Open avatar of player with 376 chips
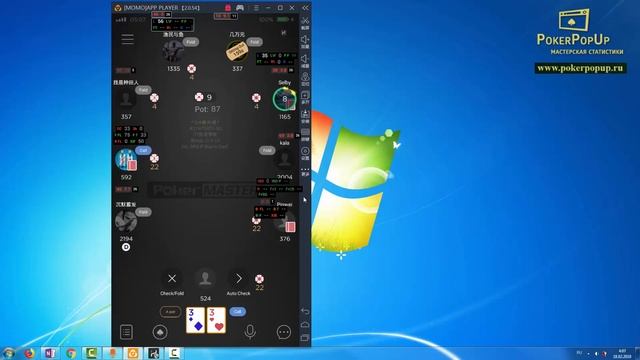This screenshot has width=640, height=360. 284,221
